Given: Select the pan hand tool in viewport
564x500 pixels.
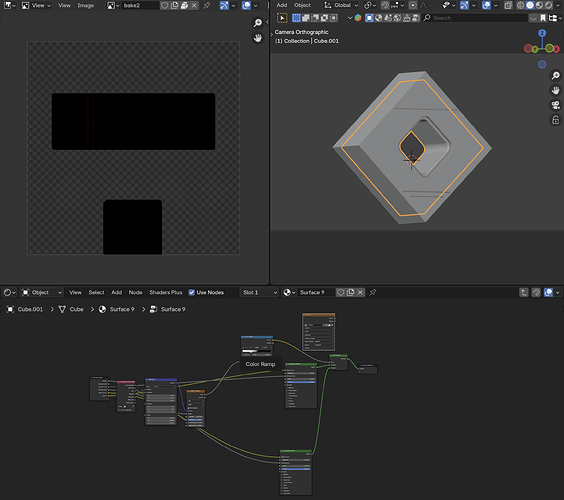Looking at the screenshot, I should click(555, 90).
